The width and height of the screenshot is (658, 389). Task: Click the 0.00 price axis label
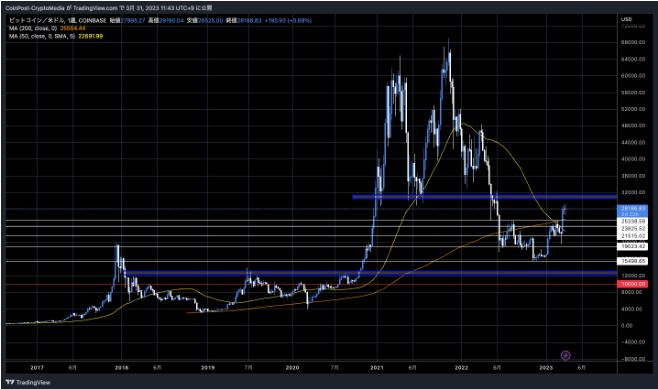coord(627,326)
